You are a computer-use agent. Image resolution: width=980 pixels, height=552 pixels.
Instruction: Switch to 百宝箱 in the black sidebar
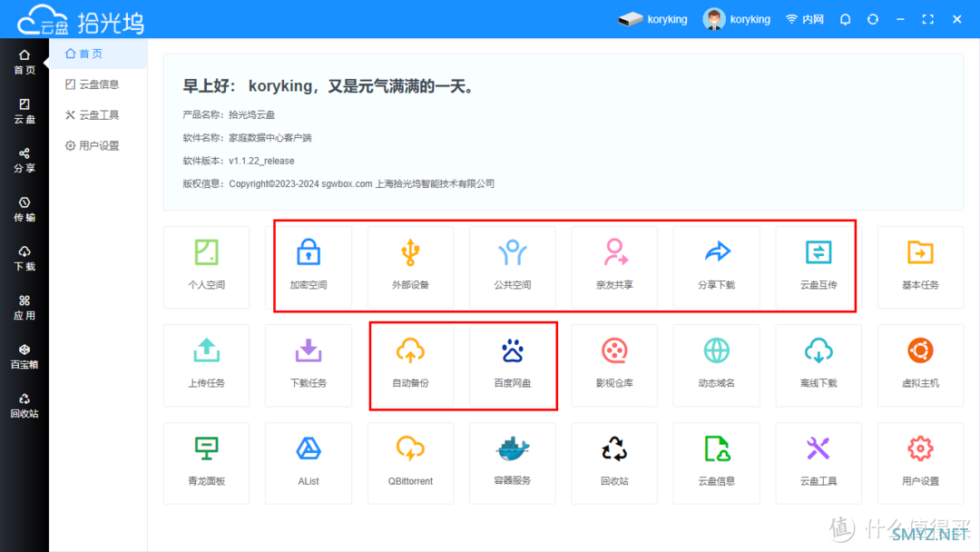point(24,357)
